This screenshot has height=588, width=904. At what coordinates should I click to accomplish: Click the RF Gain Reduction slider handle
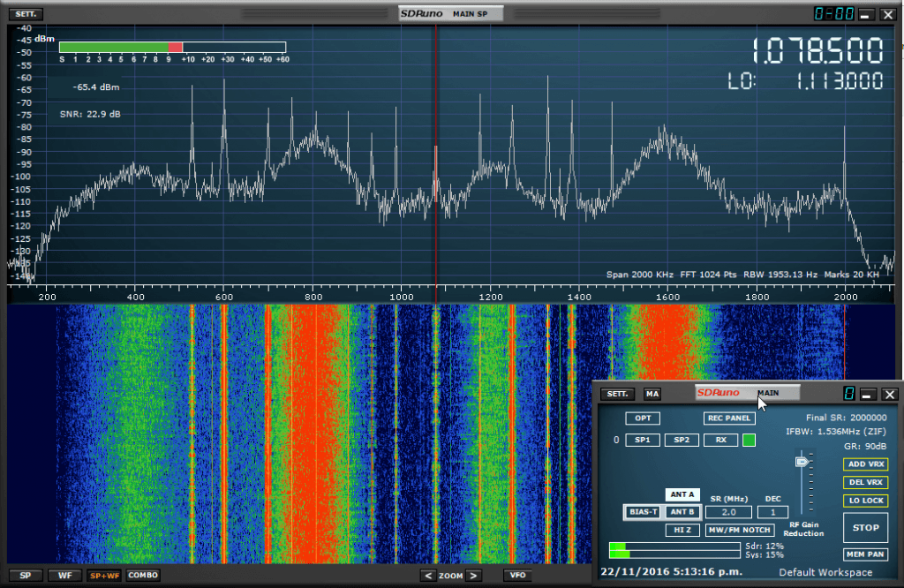point(802,461)
